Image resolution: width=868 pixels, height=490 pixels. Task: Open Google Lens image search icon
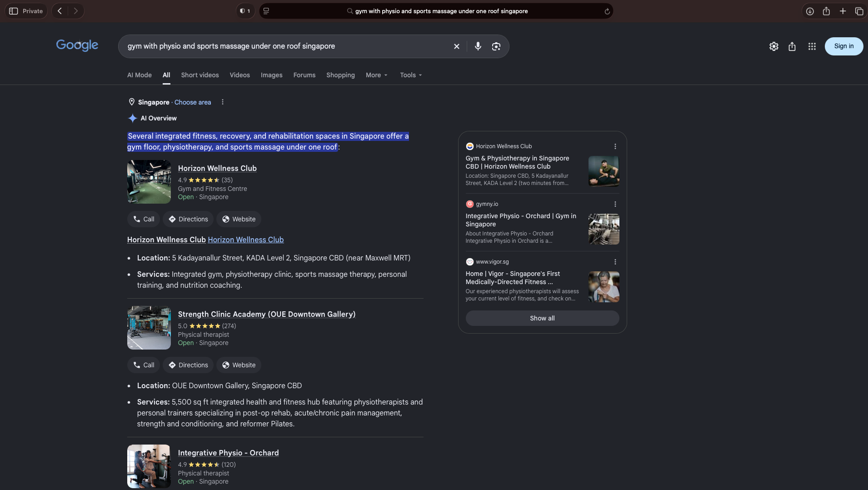496,46
